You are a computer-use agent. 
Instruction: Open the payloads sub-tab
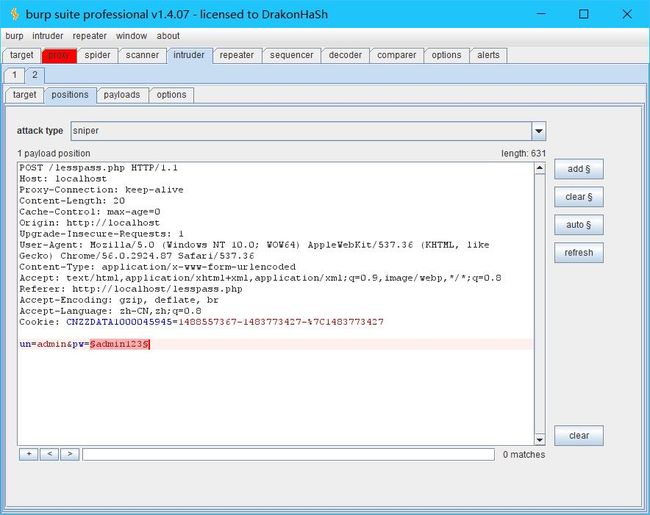[122, 95]
